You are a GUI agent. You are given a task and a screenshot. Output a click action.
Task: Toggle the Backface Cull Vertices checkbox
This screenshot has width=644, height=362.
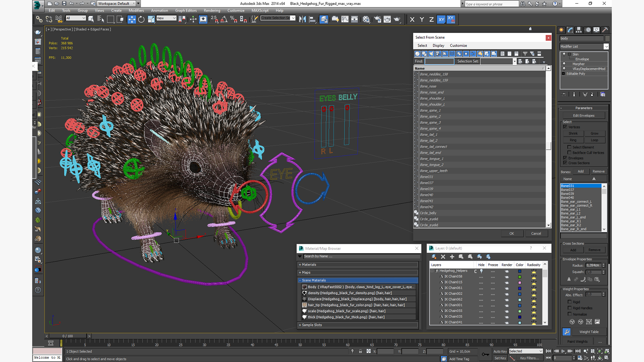pyautogui.click(x=569, y=153)
